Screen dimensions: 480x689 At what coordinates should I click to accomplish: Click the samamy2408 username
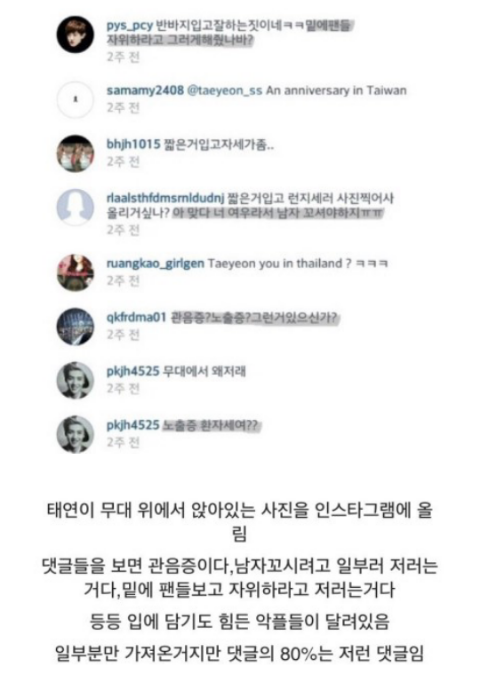[x=145, y=91]
